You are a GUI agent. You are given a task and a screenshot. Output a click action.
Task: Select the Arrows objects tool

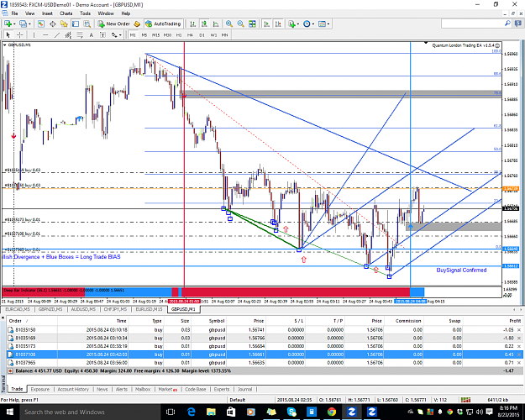click(x=114, y=34)
